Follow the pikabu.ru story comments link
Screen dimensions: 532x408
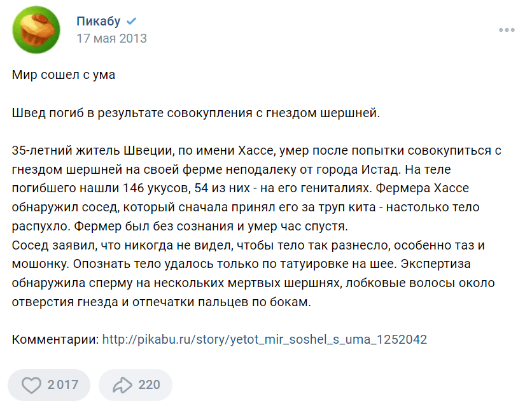(x=265, y=339)
